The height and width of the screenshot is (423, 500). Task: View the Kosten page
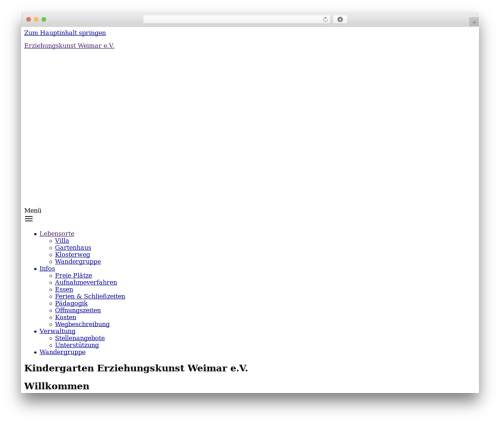(65, 317)
